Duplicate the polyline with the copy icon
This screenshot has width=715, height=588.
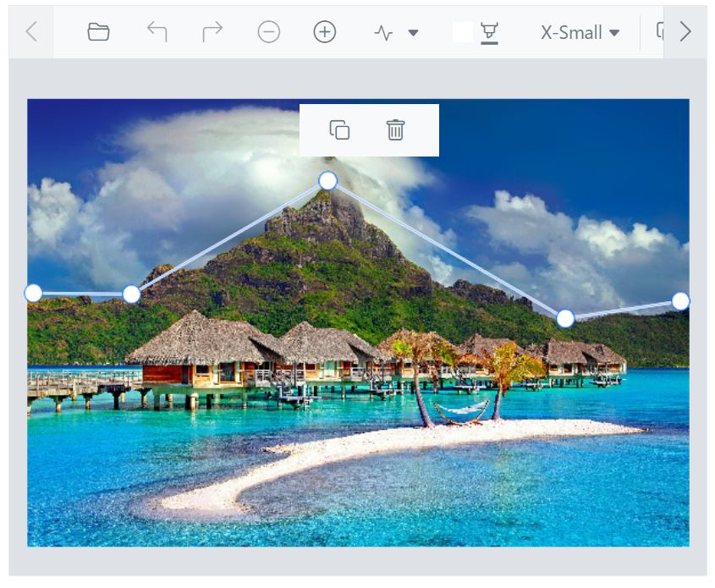pos(338,130)
